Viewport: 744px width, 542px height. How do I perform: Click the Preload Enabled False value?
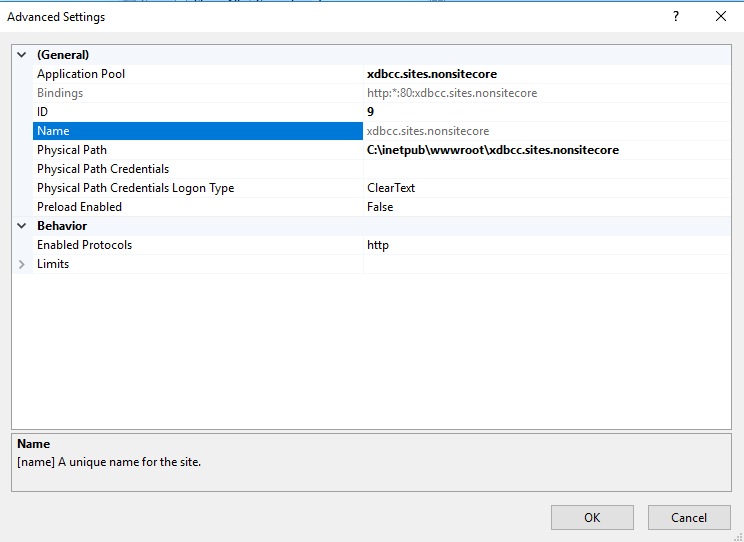point(380,207)
